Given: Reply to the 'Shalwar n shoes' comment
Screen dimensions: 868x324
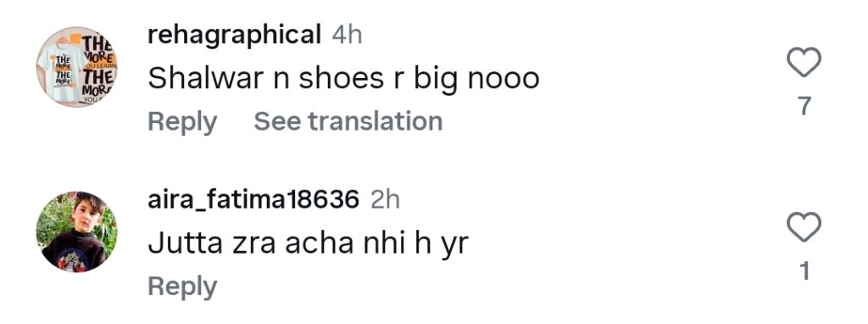Looking at the screenshot, I should (182, 122).
